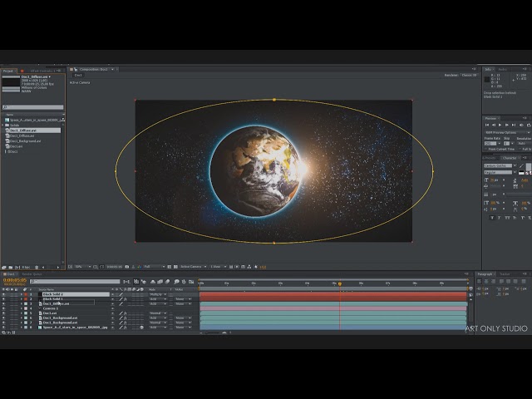Image resolution: width=532 pixels, height=399 pixels.
Task: Click the fill color swatch in Character panel
Action: [529, 166]
